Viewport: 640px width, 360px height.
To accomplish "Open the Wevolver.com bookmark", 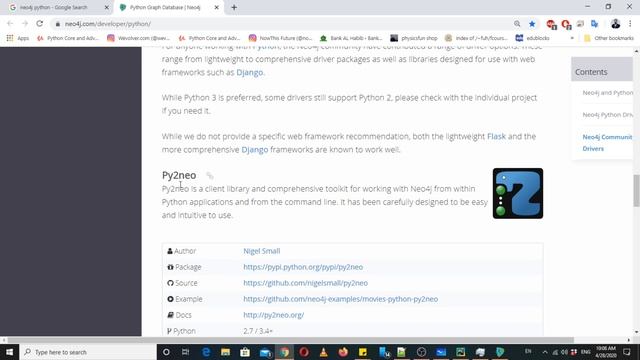I will click(x=139, y=38).
